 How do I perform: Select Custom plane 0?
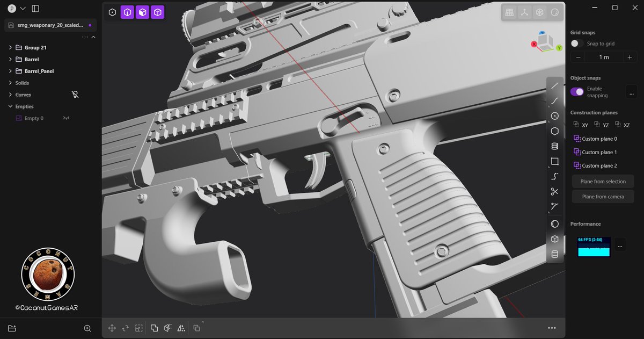(595, 139)
